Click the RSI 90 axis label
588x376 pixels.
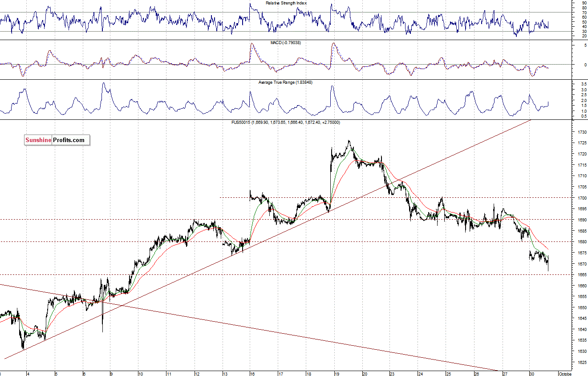[584, 3]
